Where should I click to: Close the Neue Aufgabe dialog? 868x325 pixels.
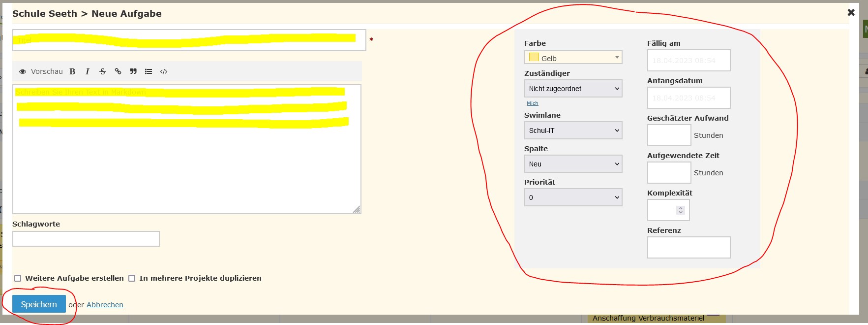[x=851, y=13]
